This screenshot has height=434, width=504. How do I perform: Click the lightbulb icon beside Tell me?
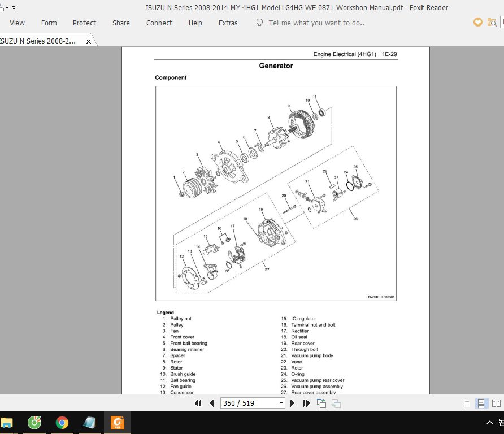click(x=259, y=23)
